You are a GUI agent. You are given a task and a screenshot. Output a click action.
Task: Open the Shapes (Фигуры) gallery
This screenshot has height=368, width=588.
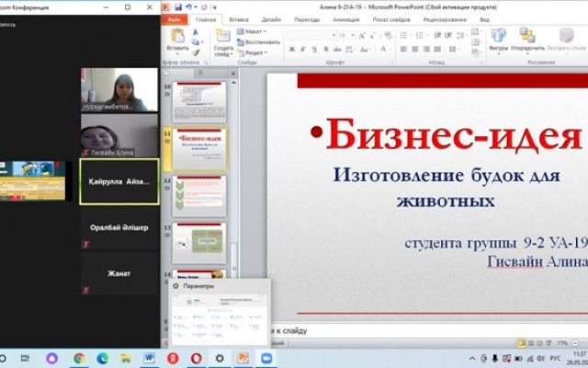[x=499, y=37]
